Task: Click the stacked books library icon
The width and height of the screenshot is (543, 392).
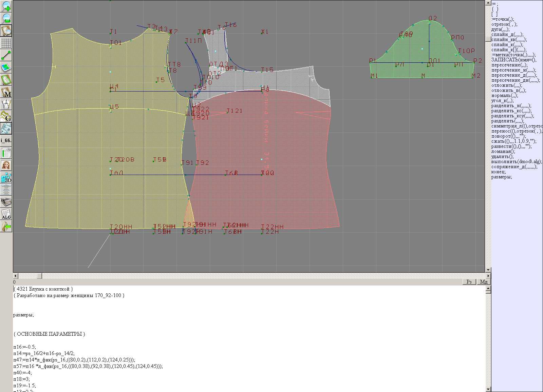Action: pyautogui.click(x=6, y=202)
